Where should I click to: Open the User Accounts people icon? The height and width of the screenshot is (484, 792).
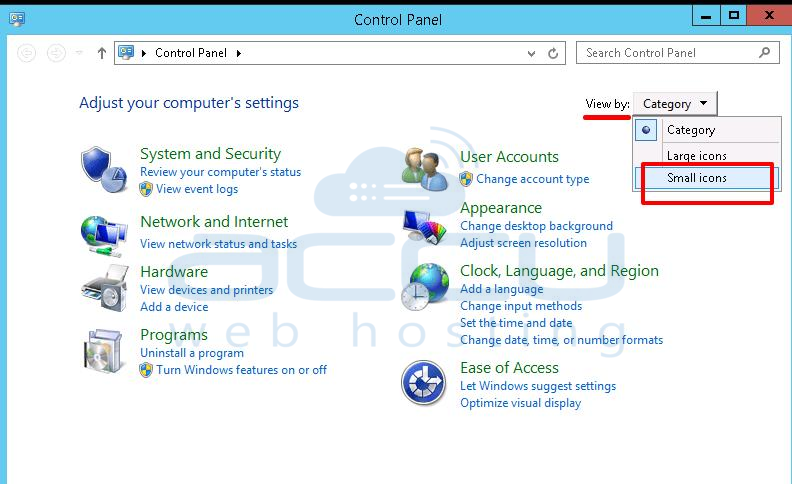click(424, 169)
